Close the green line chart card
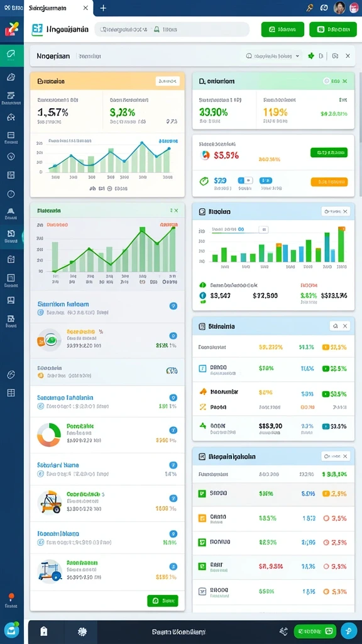This screenshot has height=644, width=362. [x=176, y=210]
